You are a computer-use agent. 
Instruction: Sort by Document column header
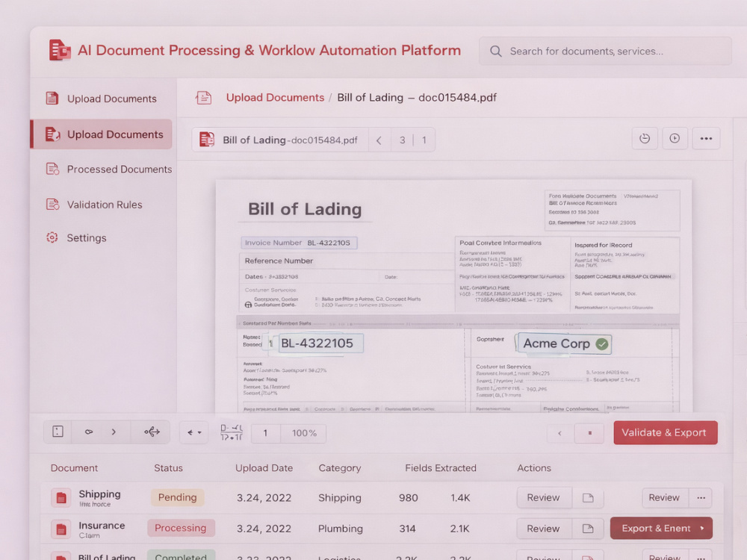point(74,468)
